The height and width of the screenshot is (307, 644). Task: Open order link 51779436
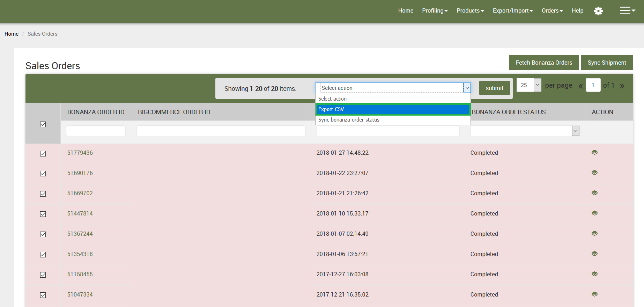[80, 153]
